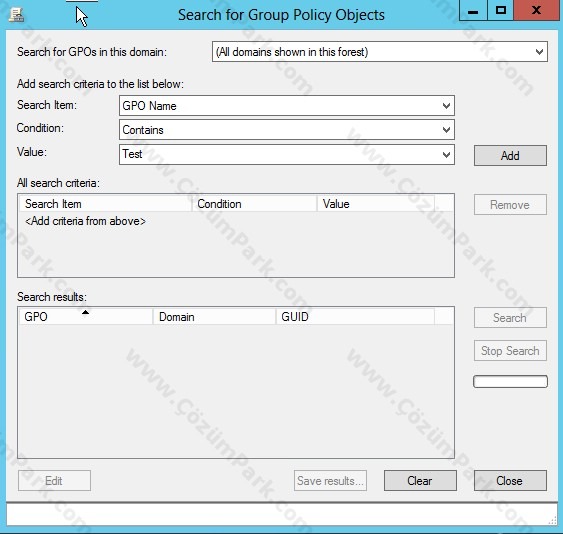
Task: Click the Edit button
Action: click(x=54, y=480)
